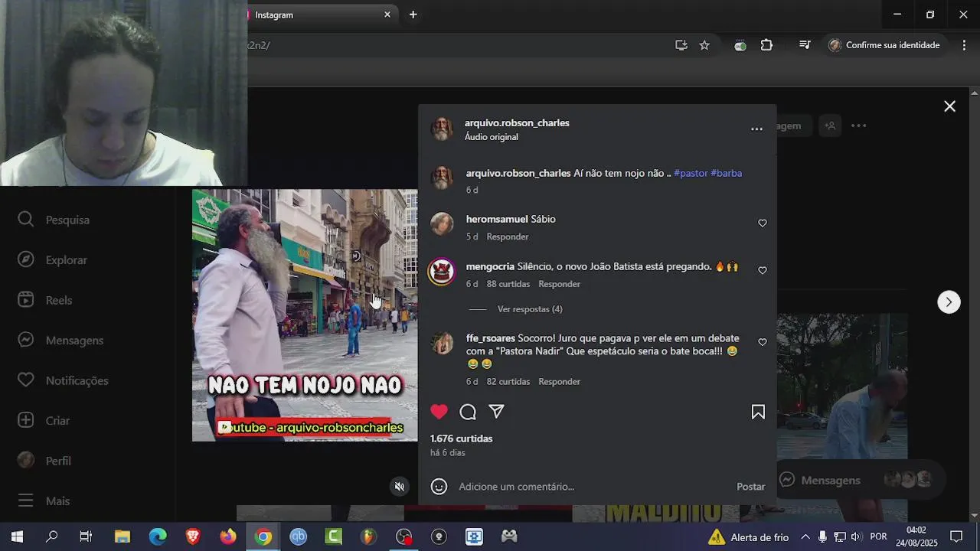
Task: Open mengocria profile avatar
Action: point(442,272)
